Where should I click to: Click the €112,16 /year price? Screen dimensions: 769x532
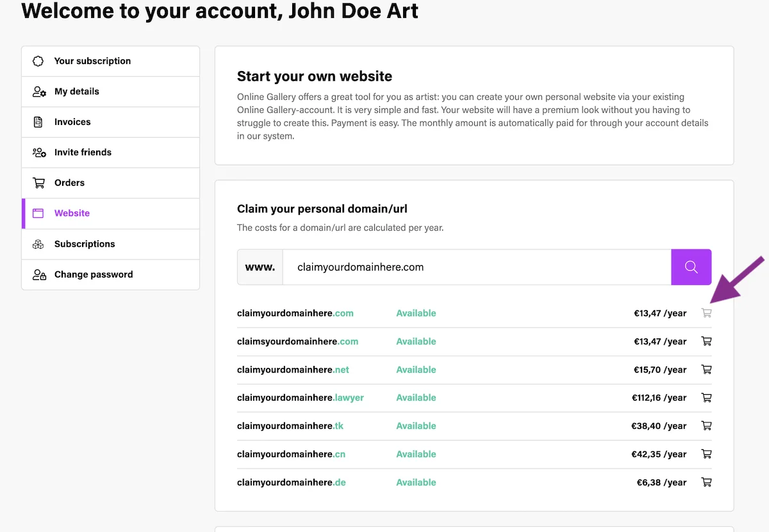(659, 398)
